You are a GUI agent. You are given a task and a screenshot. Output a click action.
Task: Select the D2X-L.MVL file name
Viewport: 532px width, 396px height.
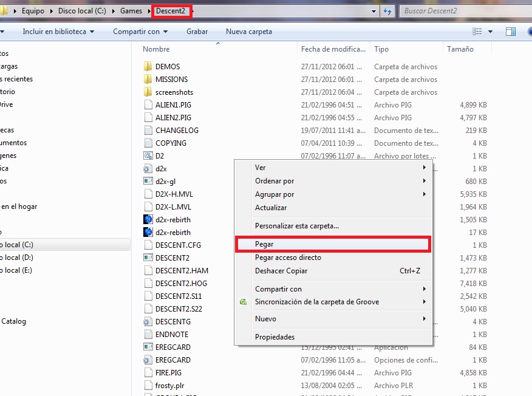point(173,207)
